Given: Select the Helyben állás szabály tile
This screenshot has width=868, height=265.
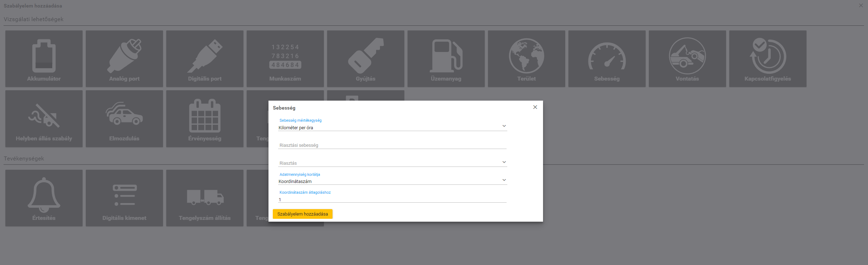Looking at the screenshot, I should tap(44, 119).
